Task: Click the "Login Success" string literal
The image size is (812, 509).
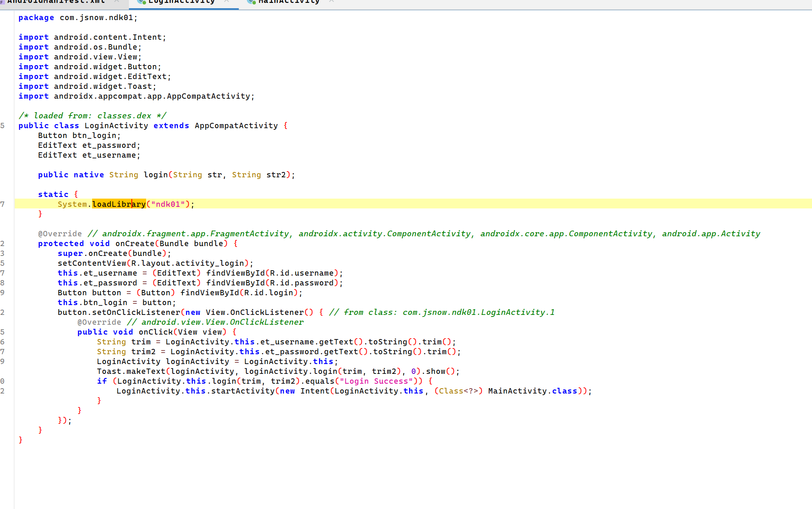Action: [376, 381]
